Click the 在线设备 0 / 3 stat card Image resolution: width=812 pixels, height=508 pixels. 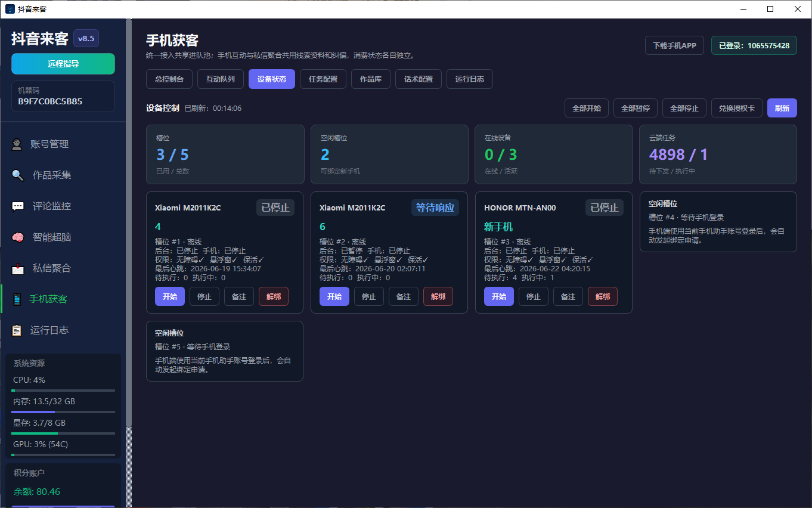pos(554,154)
